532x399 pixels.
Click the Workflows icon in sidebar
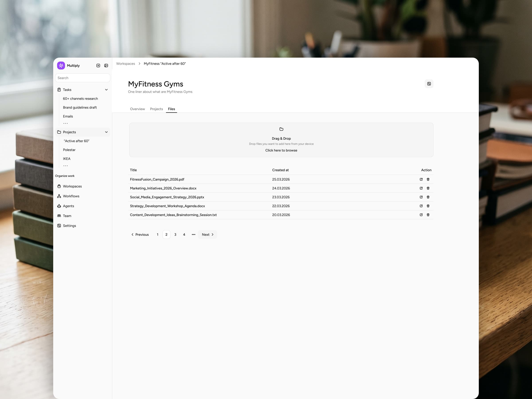click(59, 196)
